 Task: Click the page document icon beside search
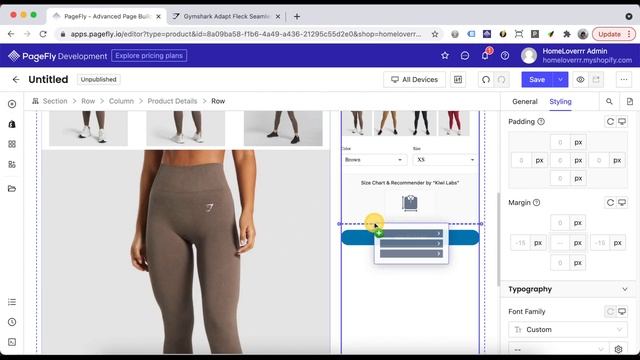pyautogui.click(x=630, y=102)
